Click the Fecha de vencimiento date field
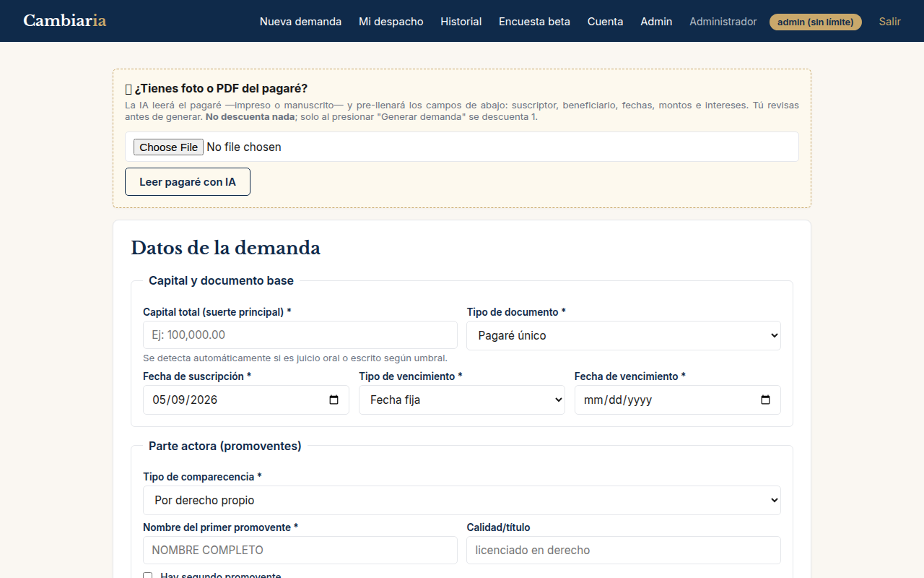 point(678,400)
